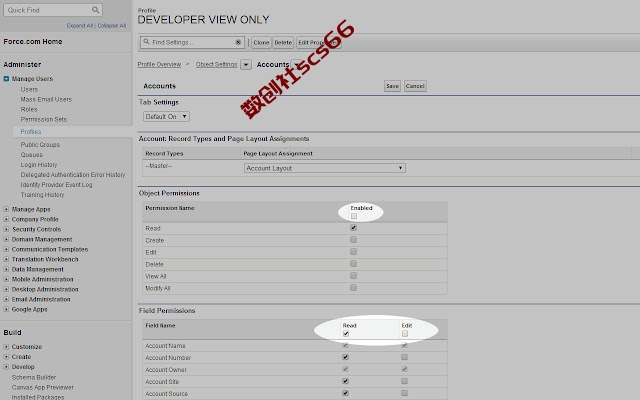Screen dimensions: 640x400
Task: Uncheck Read for Account Number field
Action: [345, 357]
